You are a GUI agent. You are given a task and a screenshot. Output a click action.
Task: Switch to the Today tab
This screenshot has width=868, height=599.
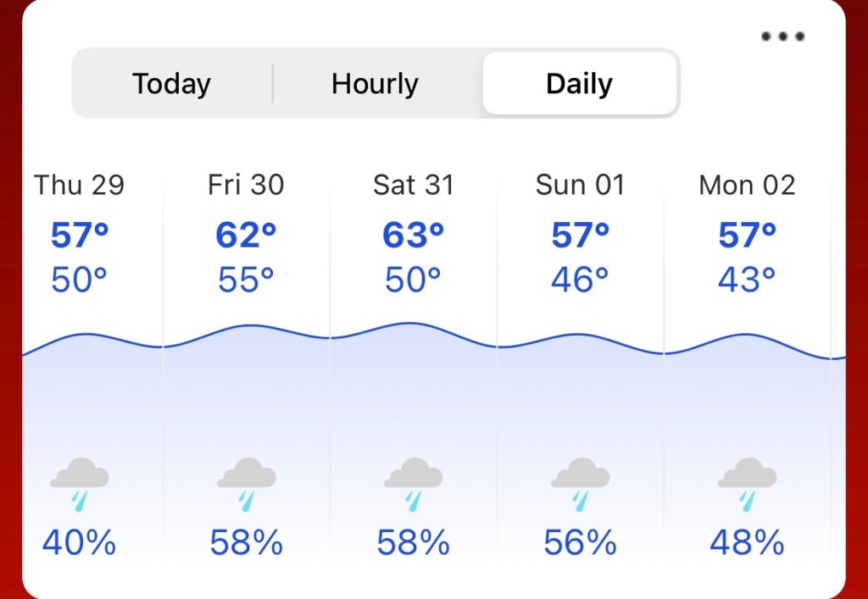(171, 84)
